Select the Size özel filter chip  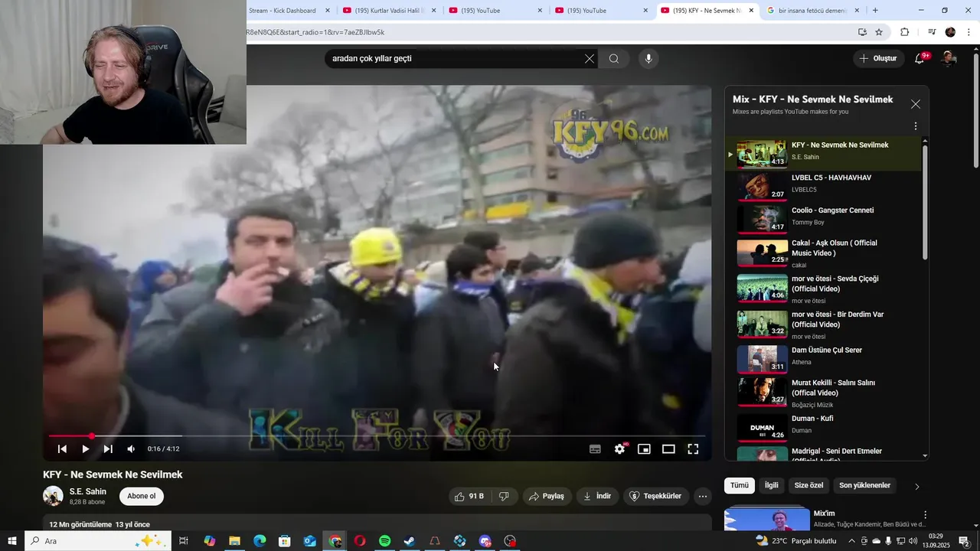[808, 485]
